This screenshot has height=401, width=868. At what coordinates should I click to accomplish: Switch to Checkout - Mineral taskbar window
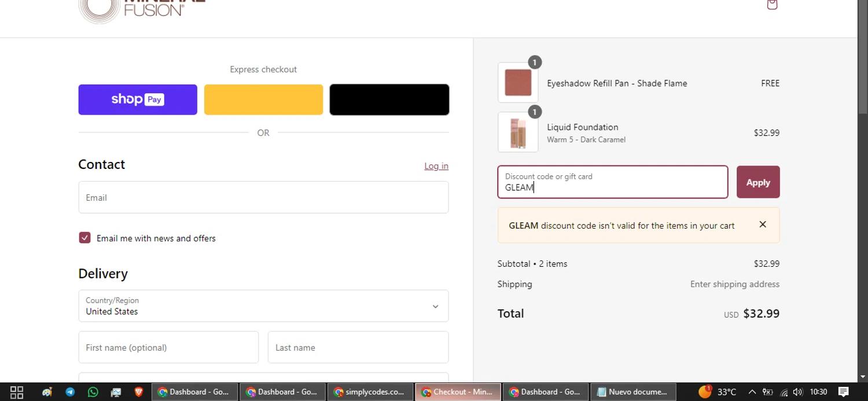[x=458, y=392]
